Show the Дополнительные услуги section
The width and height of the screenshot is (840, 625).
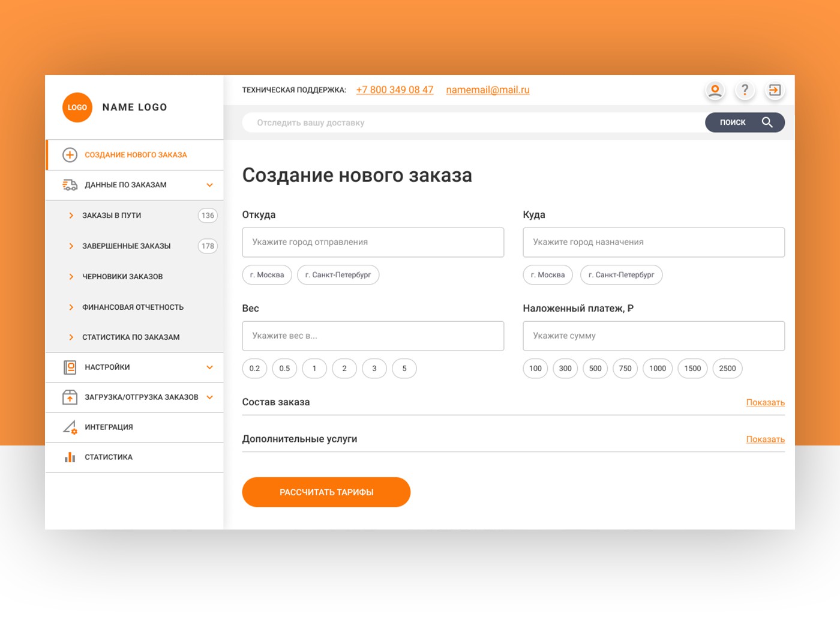point(766,439)
